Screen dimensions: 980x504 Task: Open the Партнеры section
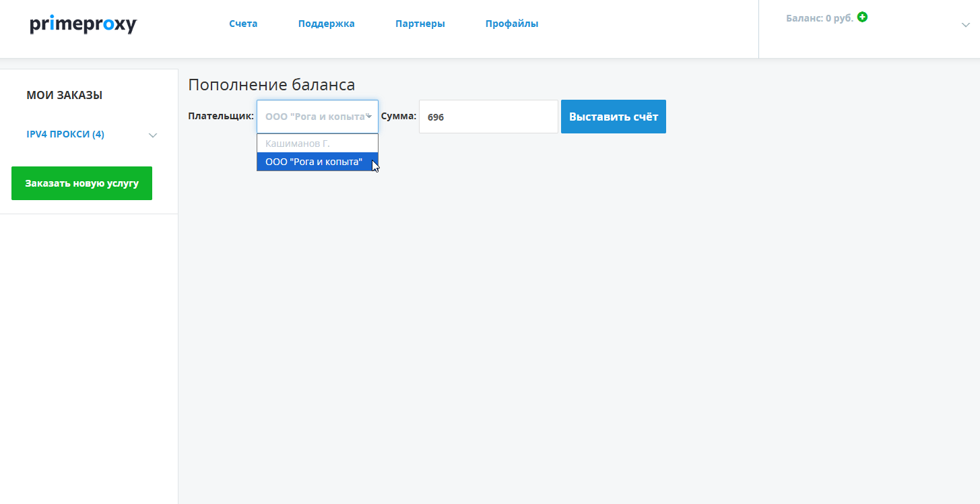[x=420, y=24]
